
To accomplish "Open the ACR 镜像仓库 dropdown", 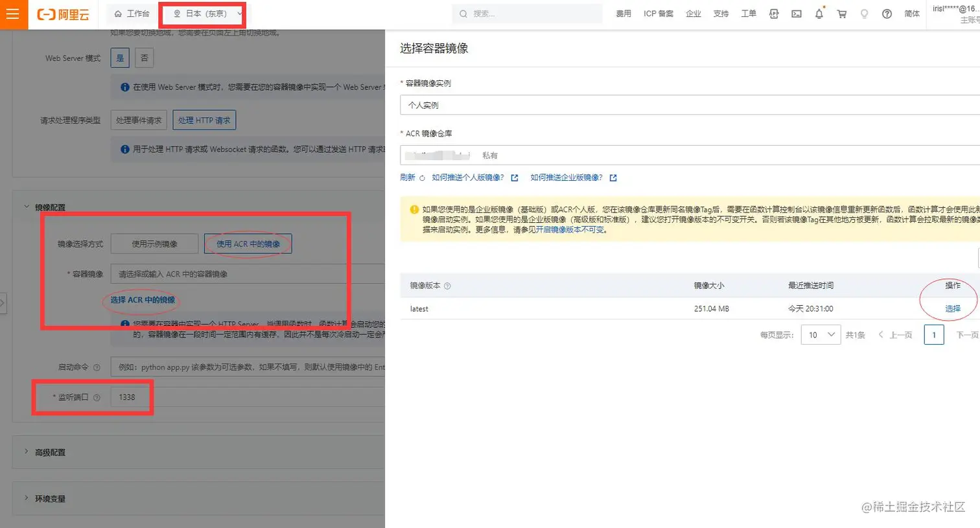I will click(690, 155).
